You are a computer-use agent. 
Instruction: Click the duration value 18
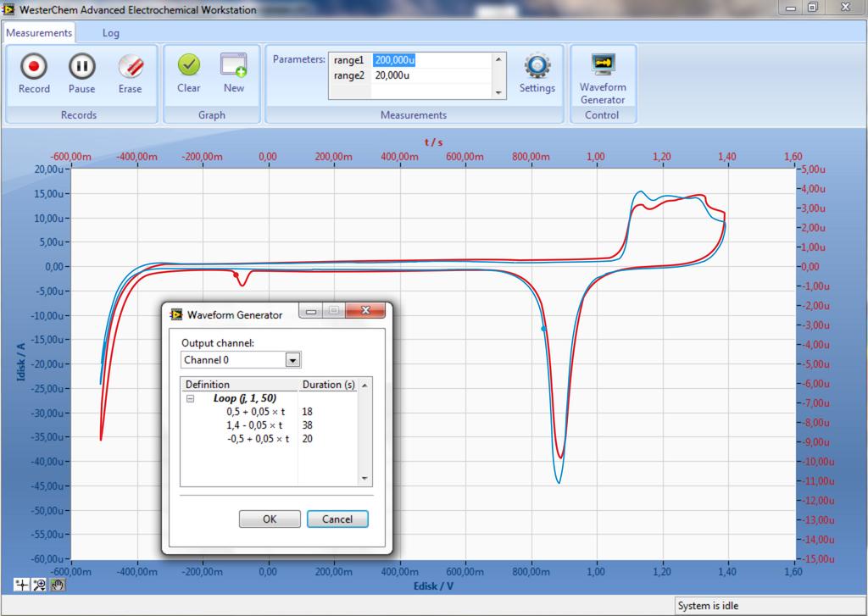pos(307,412)
